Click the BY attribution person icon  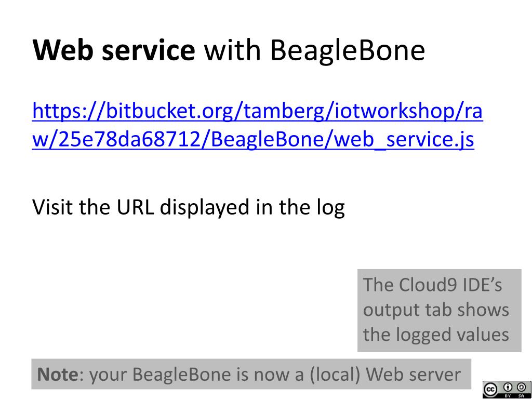tap(508, 387)
